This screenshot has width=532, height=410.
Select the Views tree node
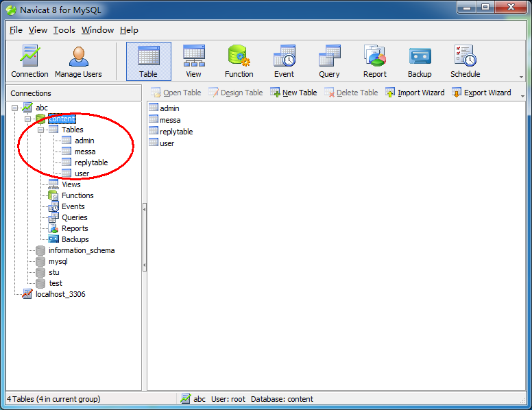coord(71,184)
